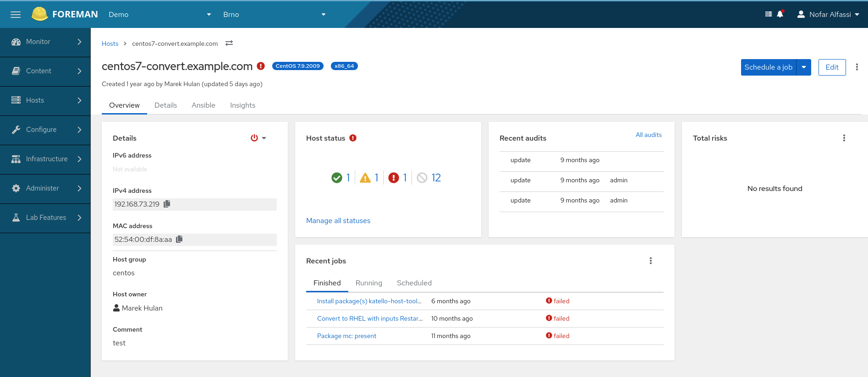Open Manage all statuses link
Screen dimensions: 868x377
(x=338, y=220)
